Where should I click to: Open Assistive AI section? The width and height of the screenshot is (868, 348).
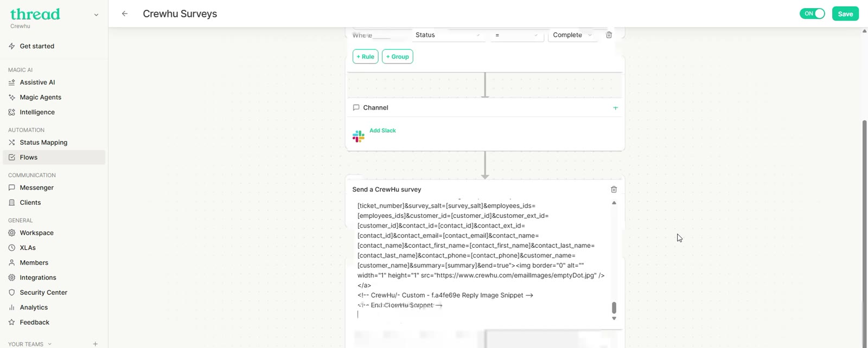click(x=37, y=82)
